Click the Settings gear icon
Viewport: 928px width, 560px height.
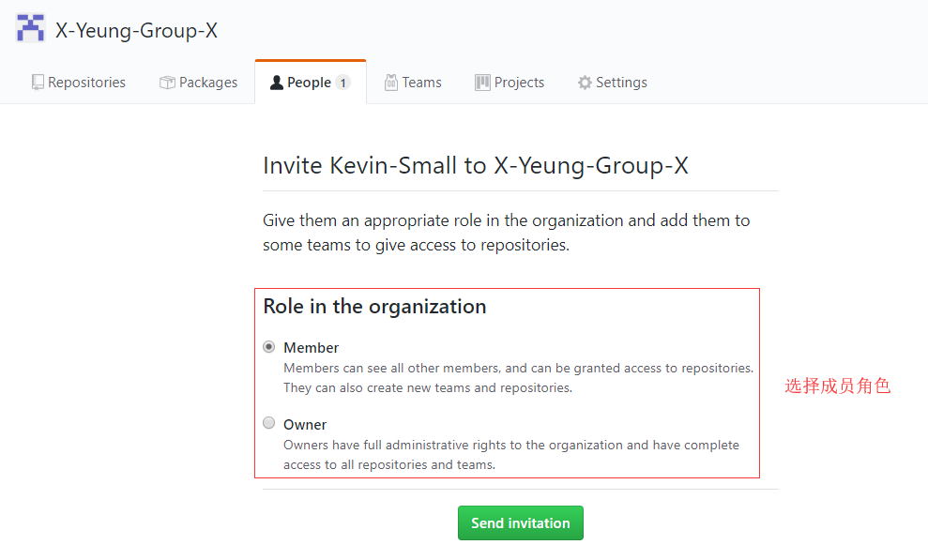point(585,83)
